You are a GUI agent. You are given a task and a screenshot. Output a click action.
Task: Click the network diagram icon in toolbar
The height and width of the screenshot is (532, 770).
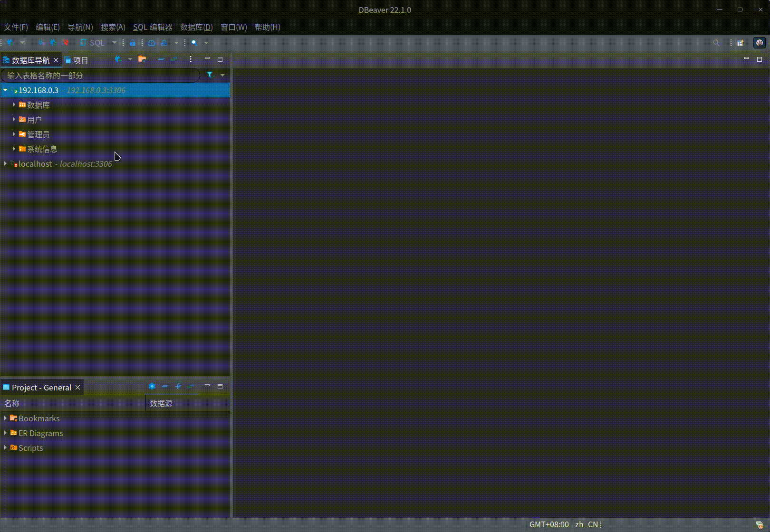tap(164, 43)
